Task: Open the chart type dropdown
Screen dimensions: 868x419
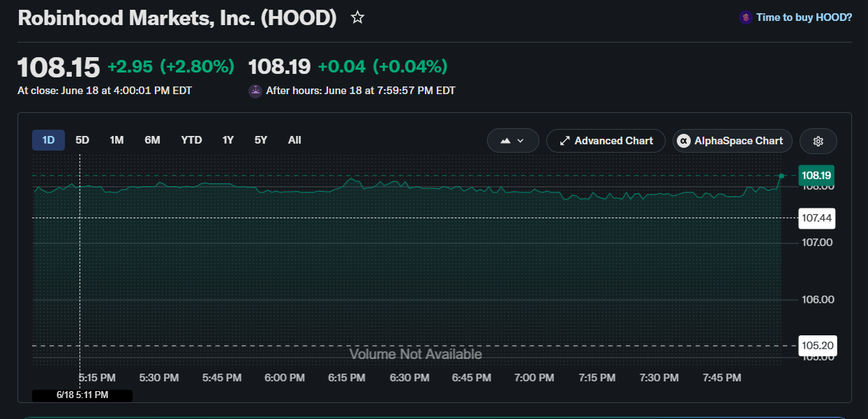Action: (513, 141)
